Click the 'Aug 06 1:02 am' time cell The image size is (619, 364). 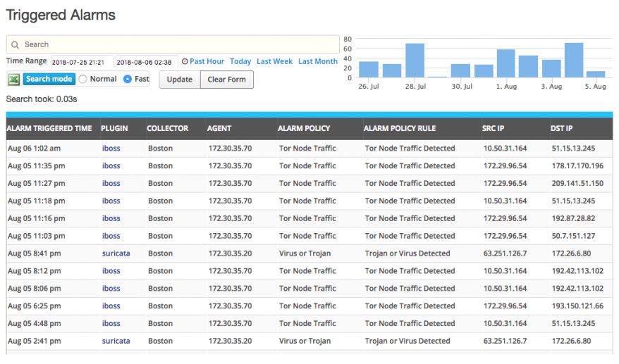tap(35, 149)
